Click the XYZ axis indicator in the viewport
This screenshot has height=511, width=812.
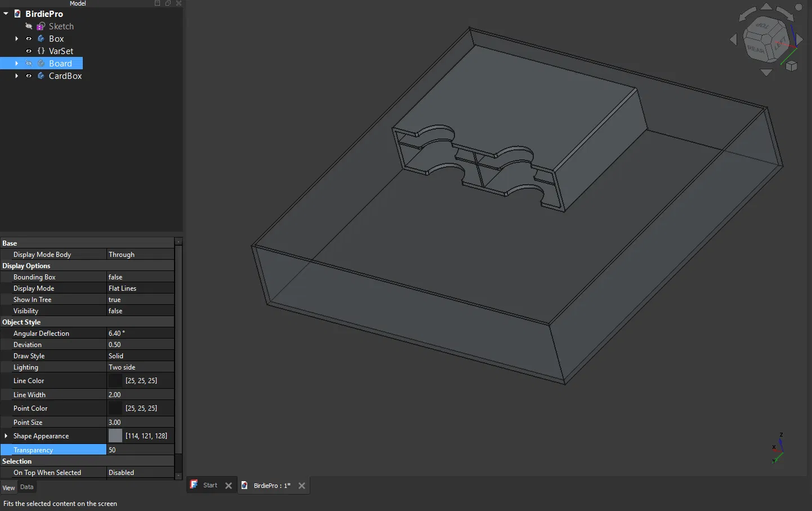coord(778,448)
